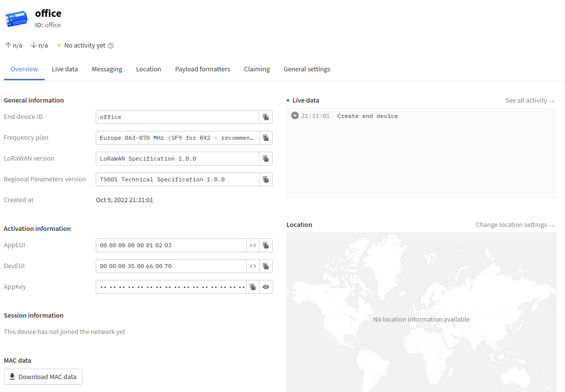
Task: Switch to the Live data tab
Action: coord(65,69)
